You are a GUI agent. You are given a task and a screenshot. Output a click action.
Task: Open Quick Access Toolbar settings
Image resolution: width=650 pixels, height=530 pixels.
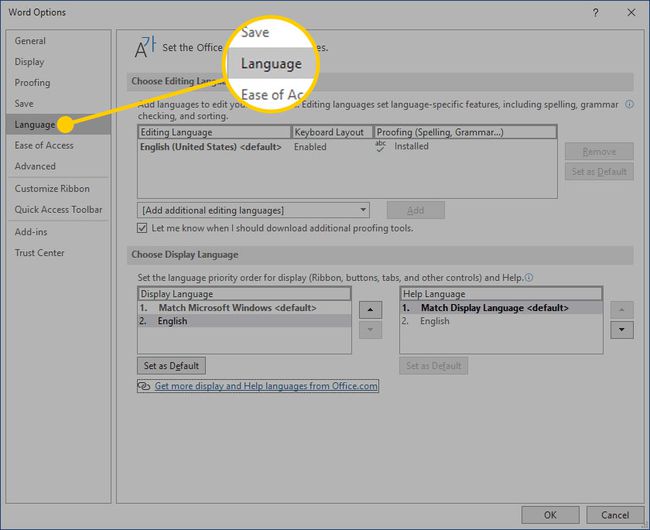[58, 209]
